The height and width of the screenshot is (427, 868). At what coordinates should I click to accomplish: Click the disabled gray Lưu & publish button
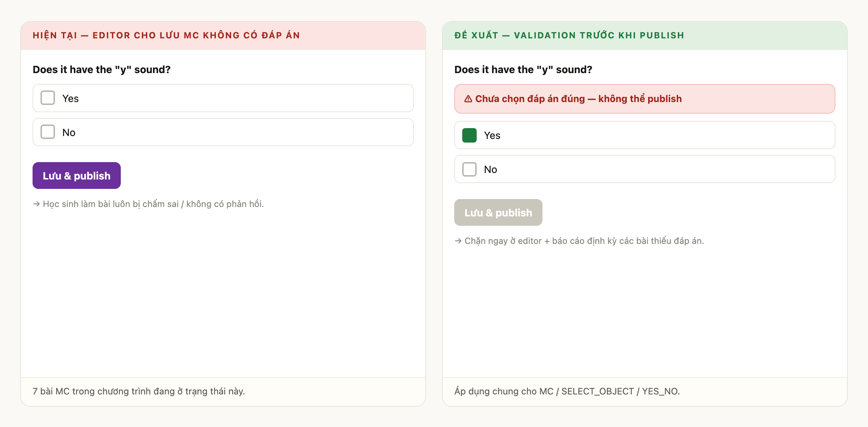tap(498, 212)
